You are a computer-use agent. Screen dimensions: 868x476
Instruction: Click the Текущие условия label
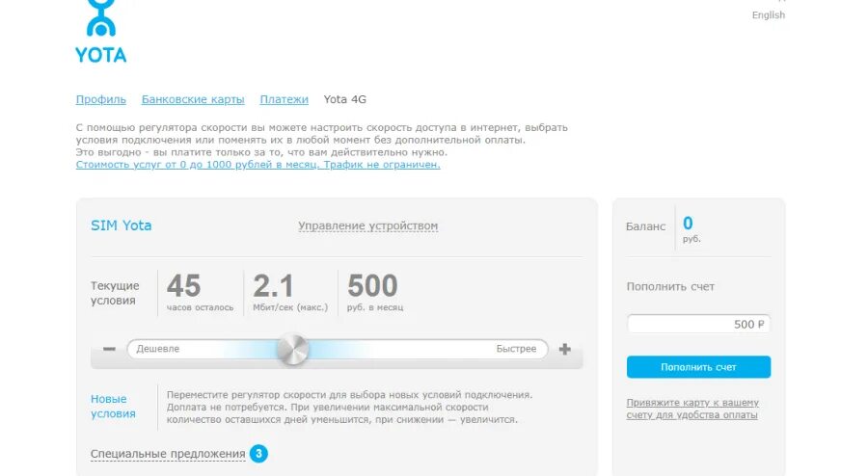click(115, 293)
